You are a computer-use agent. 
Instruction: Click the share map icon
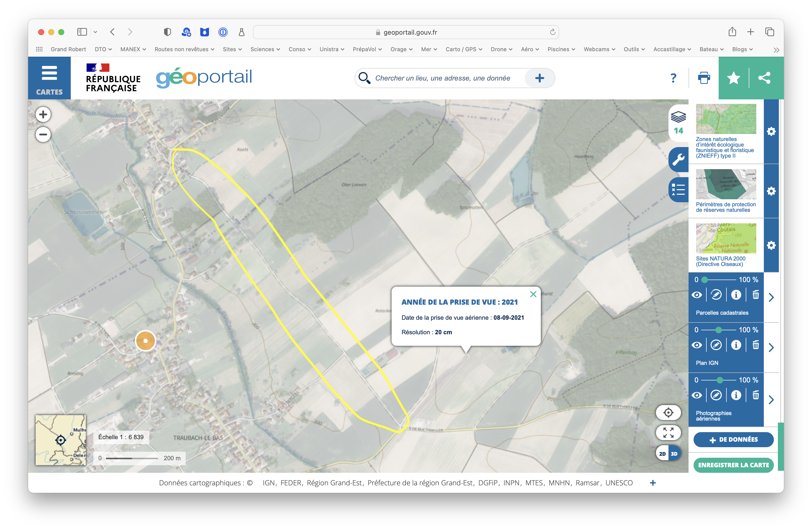pos(764,78)
